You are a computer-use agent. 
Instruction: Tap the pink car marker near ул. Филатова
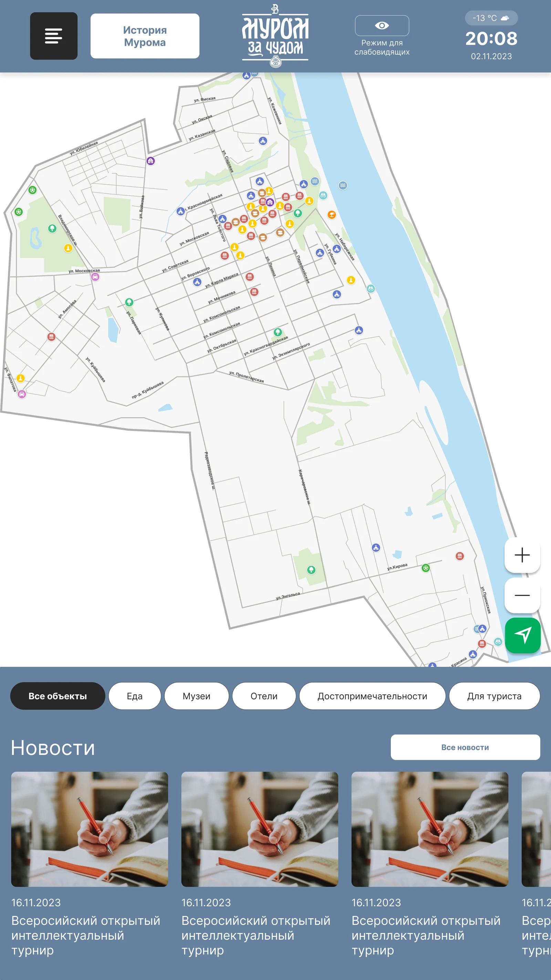point(22,394)
